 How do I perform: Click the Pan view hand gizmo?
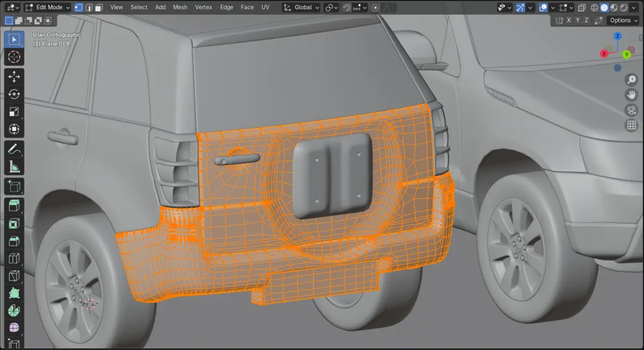coord(632,95)
